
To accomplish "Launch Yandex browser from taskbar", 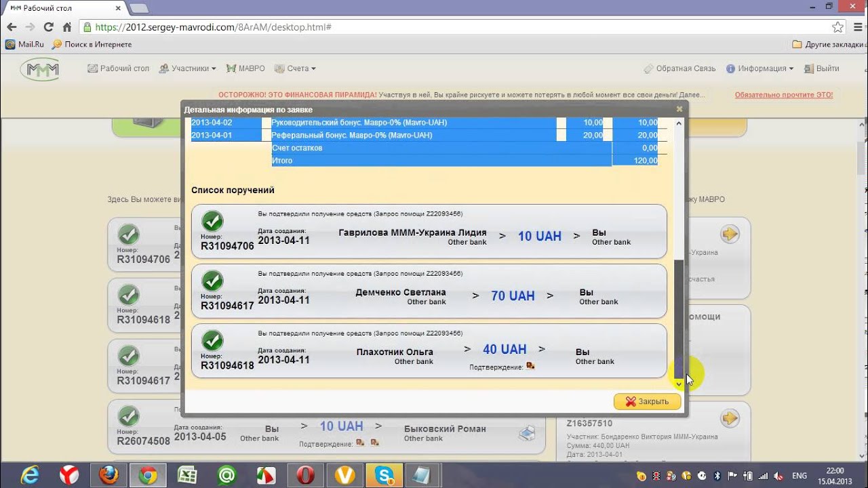I will pos(68,475).
